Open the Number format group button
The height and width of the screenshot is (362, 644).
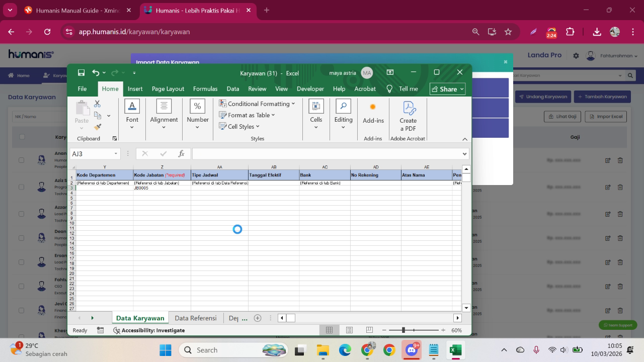197,114
